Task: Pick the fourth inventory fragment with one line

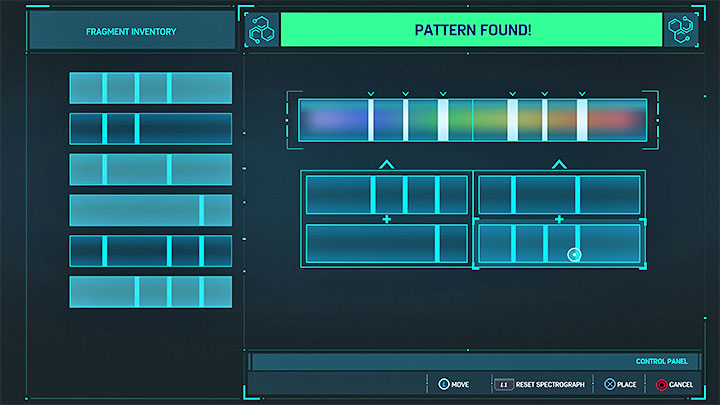Action: coord(150,210)
